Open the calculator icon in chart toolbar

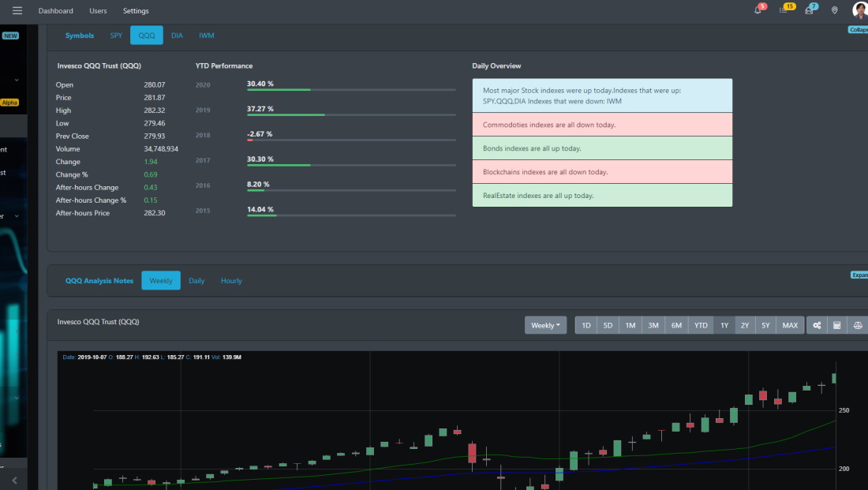point(837,325)
